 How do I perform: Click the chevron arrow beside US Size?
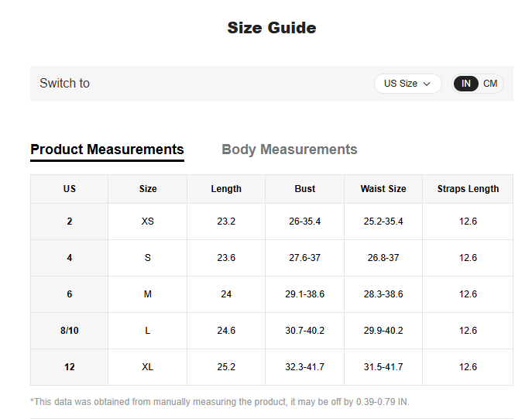point(427,84)
